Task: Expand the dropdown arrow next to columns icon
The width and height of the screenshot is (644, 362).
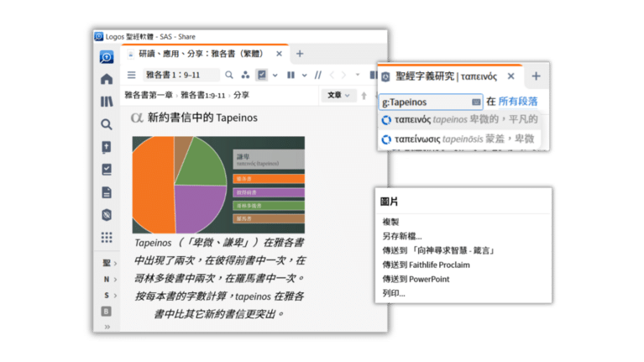Action: [304, 76]
